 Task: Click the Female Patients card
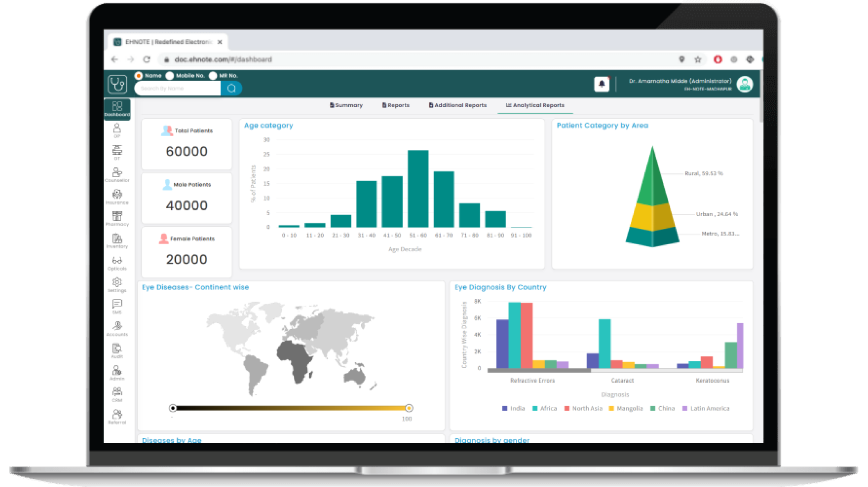(x=186, y=252)
